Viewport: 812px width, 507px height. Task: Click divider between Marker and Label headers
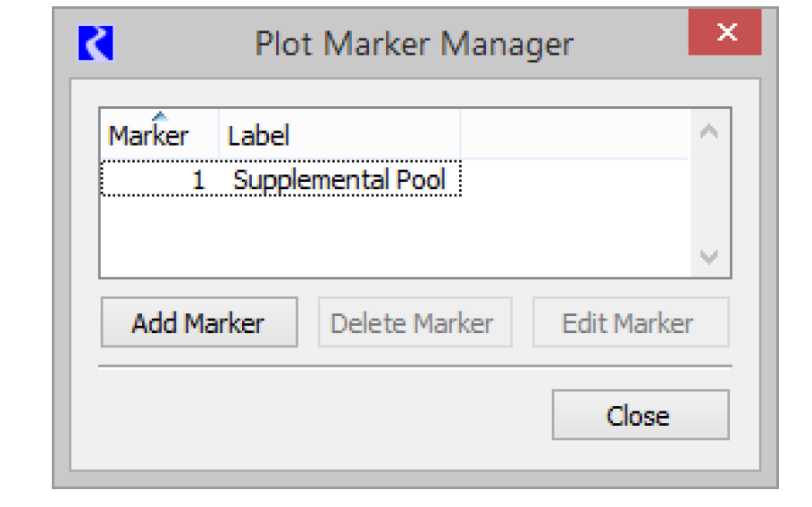219,137
